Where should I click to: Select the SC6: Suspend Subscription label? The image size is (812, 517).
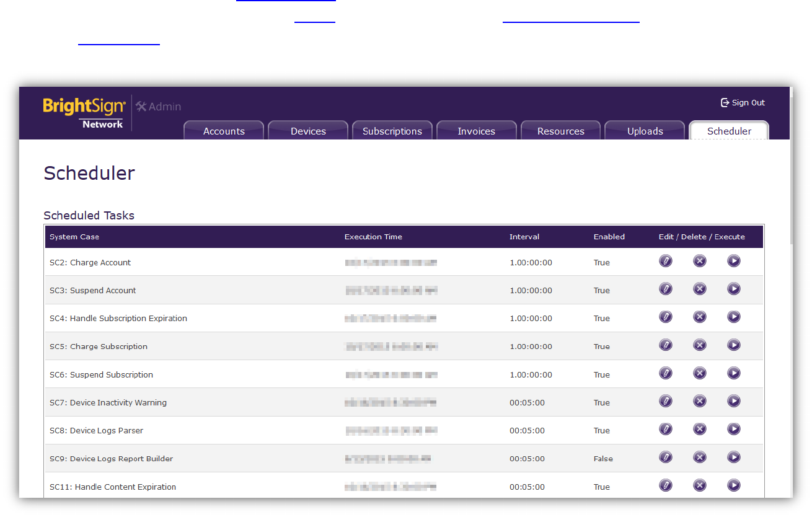point(102,375)
